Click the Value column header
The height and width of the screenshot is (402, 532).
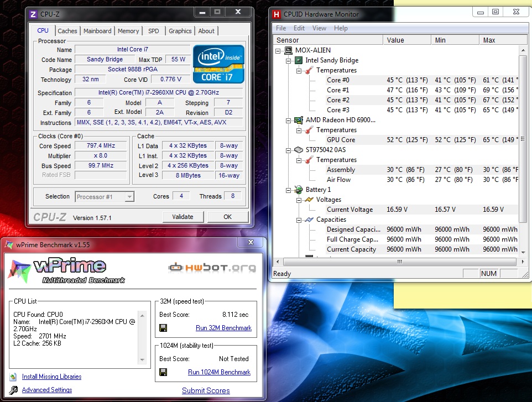pos(407,40)
